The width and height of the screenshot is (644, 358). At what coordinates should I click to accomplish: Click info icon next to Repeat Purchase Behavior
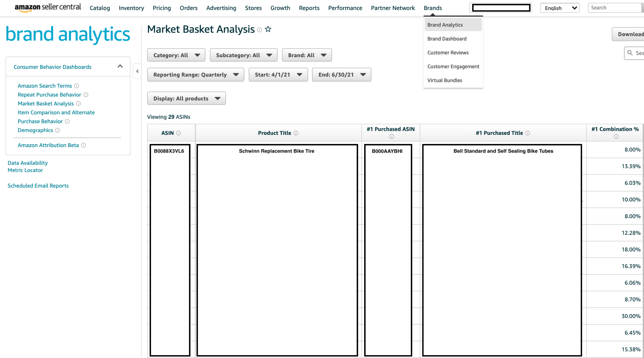coord(86,95)
